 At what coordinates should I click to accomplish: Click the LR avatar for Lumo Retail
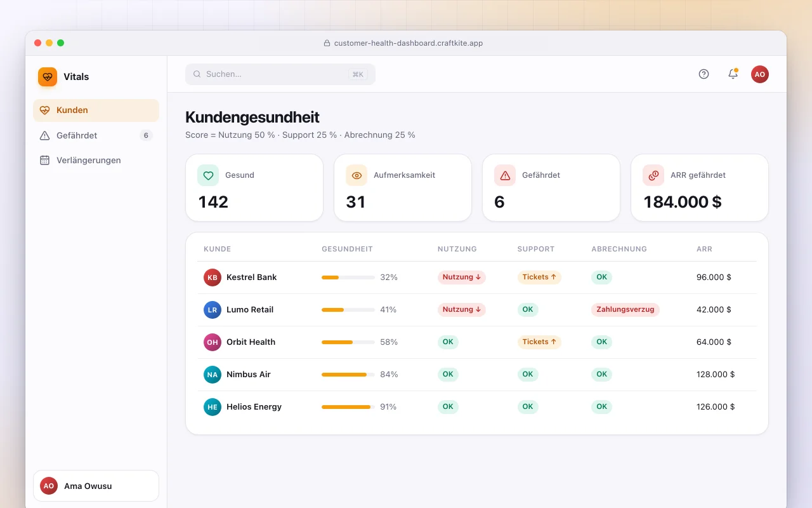213,310
